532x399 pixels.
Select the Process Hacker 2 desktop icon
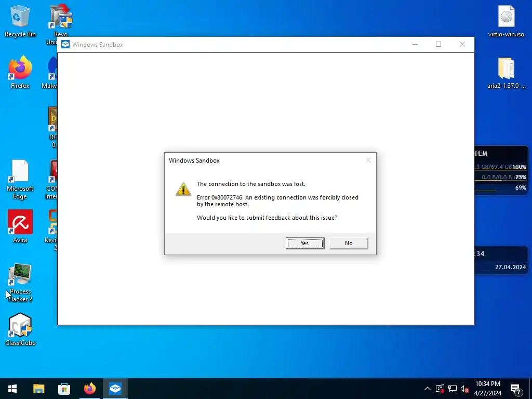[x=20, y=282]
